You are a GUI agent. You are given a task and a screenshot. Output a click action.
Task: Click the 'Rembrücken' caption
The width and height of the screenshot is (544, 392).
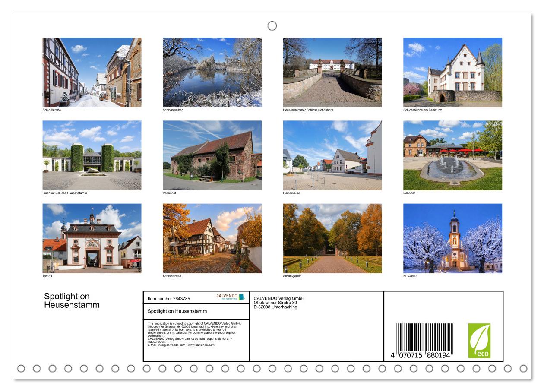click(x=292, y=193)
